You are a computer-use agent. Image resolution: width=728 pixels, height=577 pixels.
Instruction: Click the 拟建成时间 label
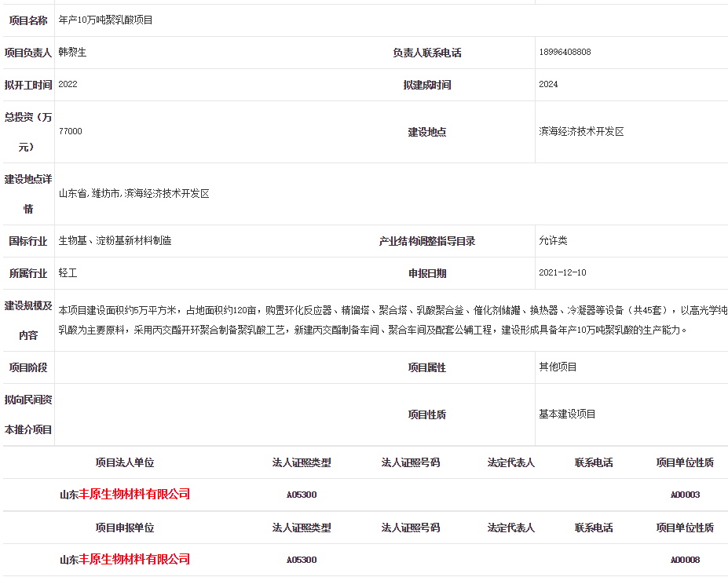(x=427, y=85)
